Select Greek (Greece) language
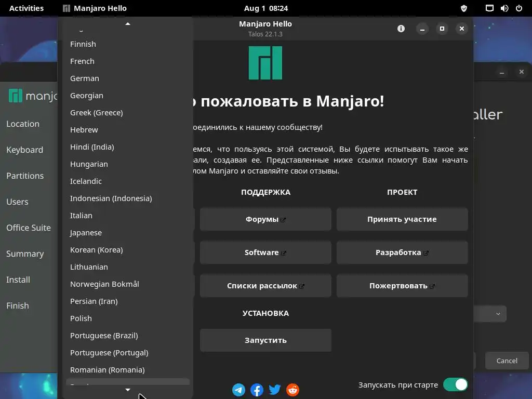532x399 pixels. tap(128, 113)
